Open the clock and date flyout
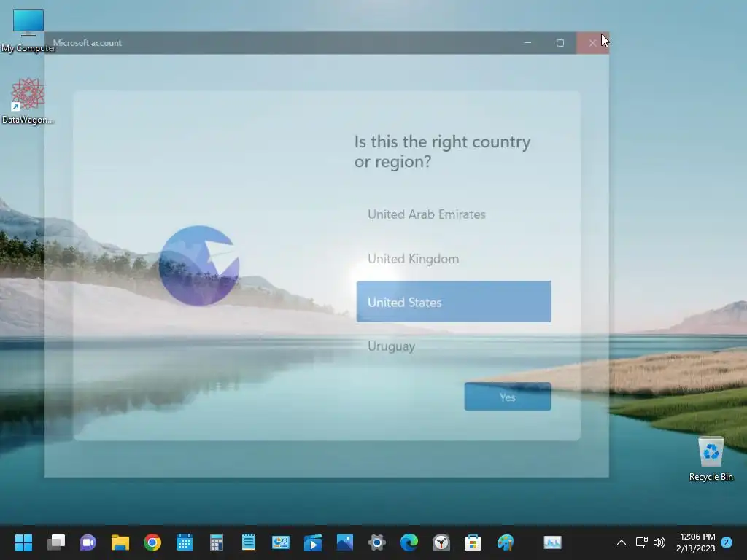Viewport: 747px width, 560px height. tap(695, 542)
